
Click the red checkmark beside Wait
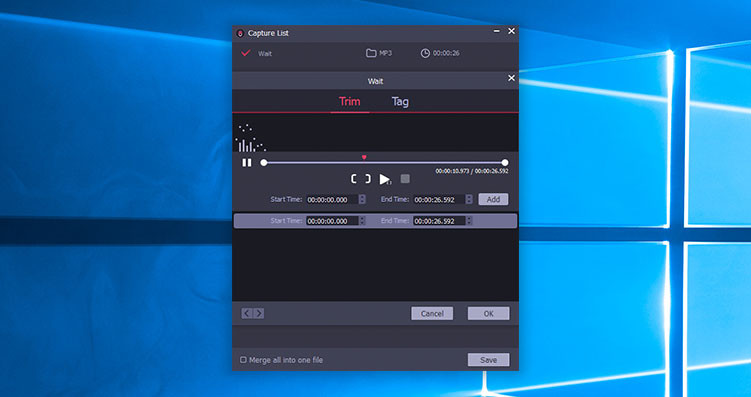[246, 53]
